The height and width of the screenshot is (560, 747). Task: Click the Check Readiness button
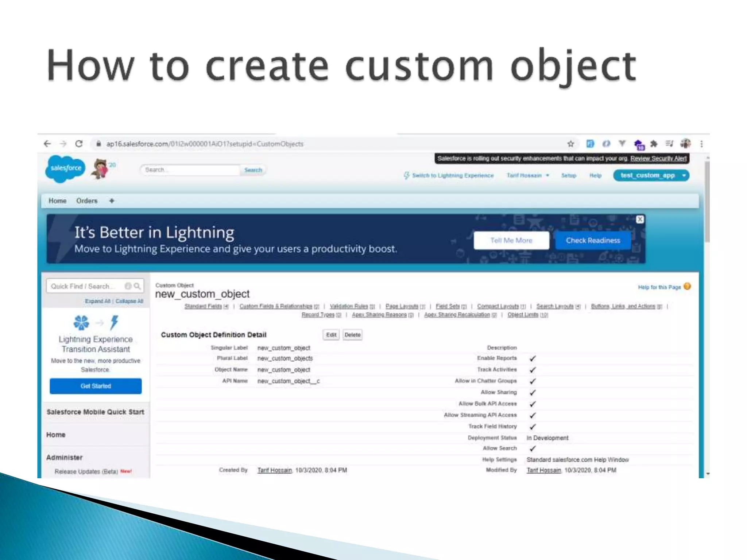pos(593,241)
